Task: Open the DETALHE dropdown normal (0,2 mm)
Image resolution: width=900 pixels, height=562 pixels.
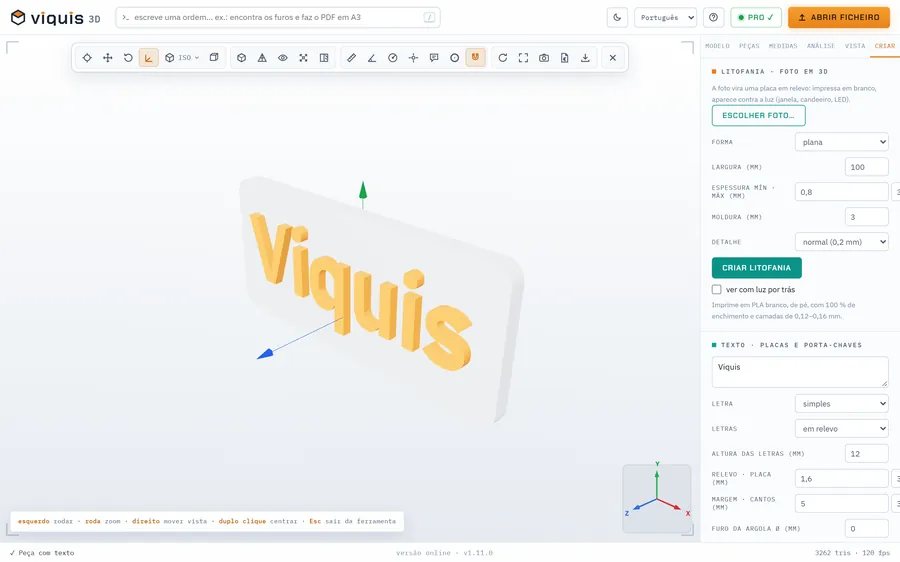Action: tap(841, 242)
